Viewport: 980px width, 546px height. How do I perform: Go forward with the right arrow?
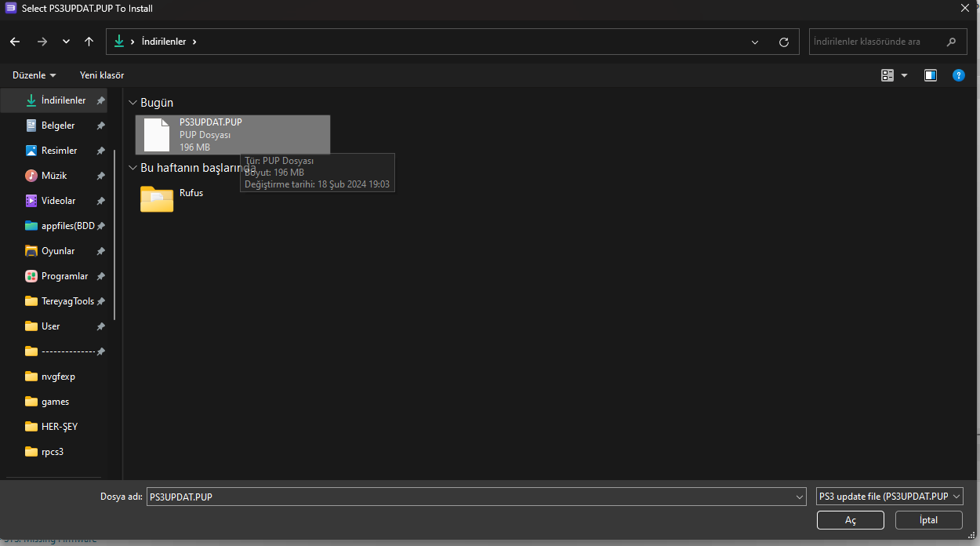(x=42, y=42)
